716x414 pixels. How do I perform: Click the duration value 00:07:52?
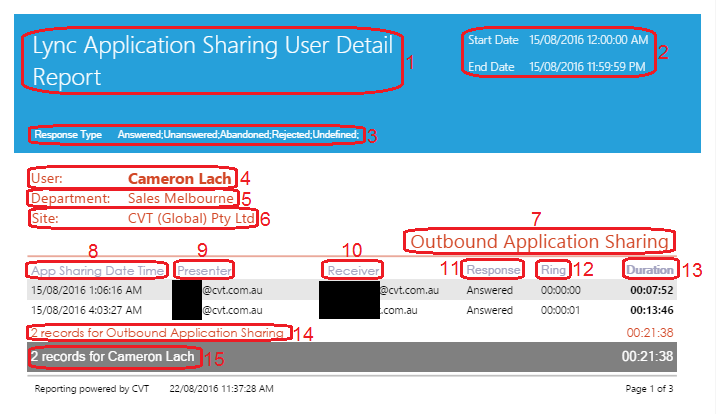click(652, 290)
